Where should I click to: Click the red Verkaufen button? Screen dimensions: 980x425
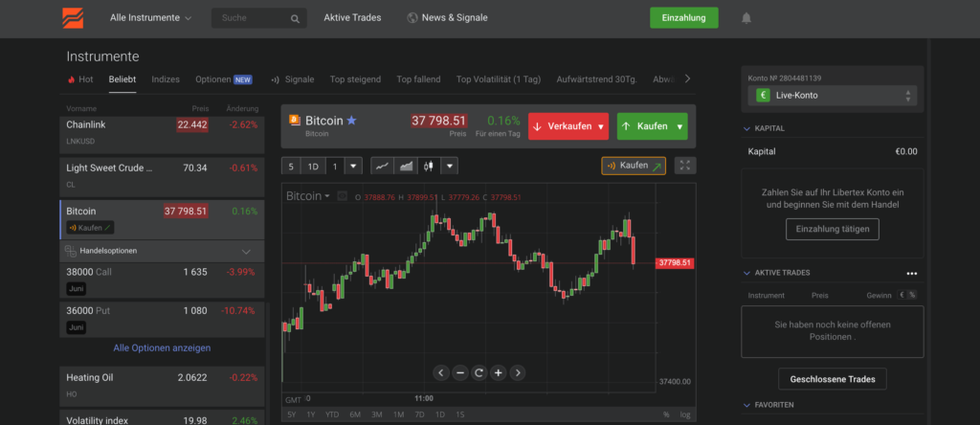pyautogui.click(x=568, y=126)
